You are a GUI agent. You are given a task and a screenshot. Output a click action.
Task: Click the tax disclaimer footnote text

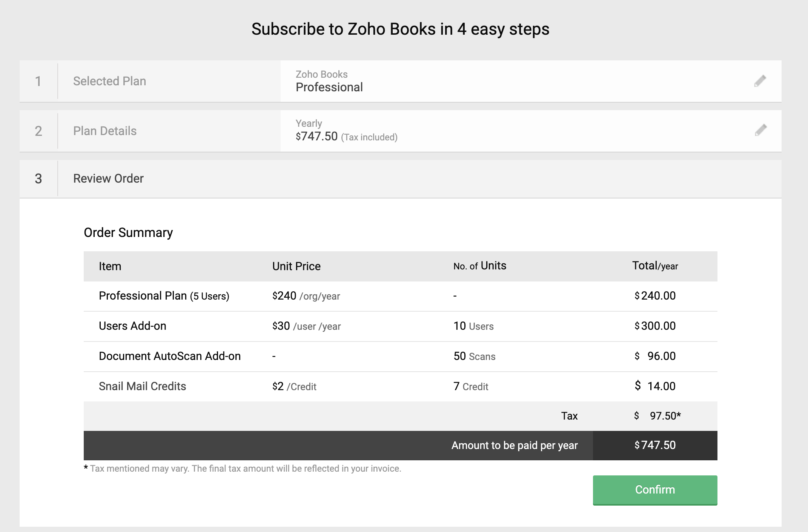coord(245,469)
